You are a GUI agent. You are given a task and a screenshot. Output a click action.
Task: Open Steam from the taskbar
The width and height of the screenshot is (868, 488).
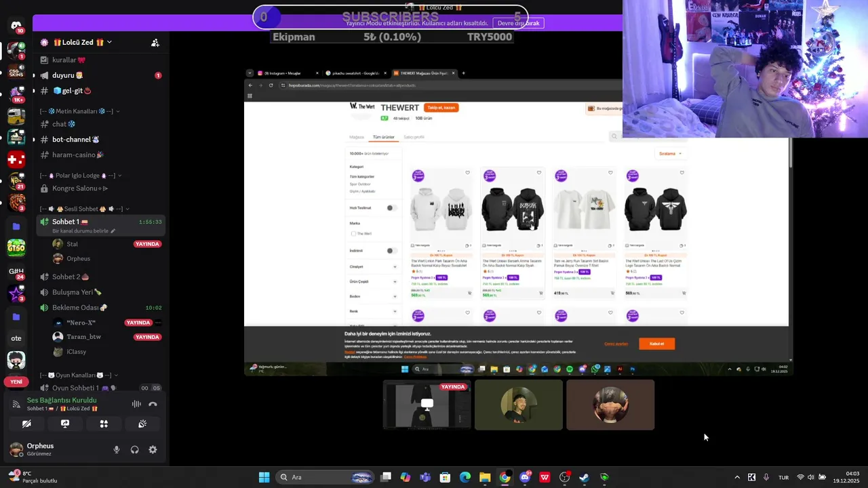pos(585,477)
